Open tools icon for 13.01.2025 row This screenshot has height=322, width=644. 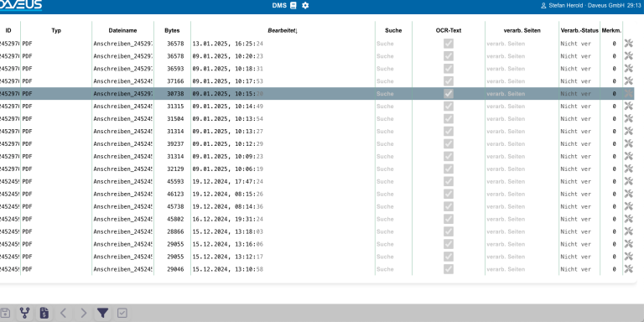click(x=628, y=43)
